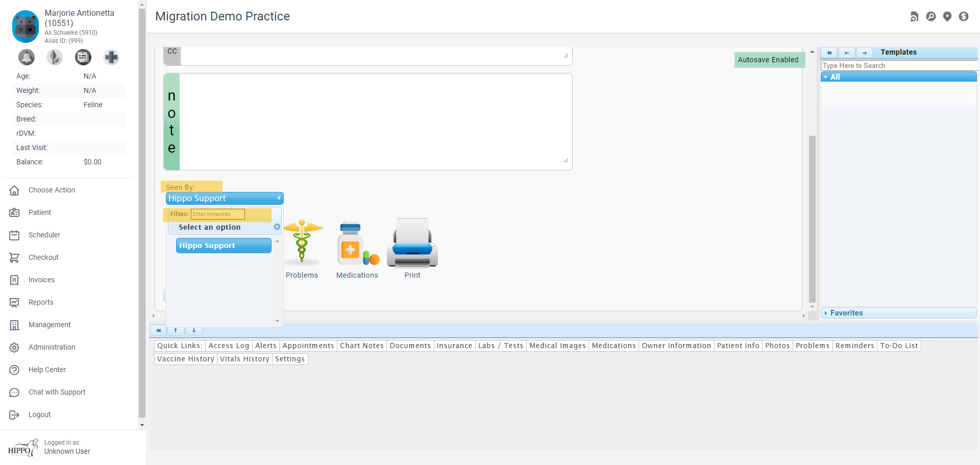
Task: Start Chat with Support
Action: click(x=57, y=392)
